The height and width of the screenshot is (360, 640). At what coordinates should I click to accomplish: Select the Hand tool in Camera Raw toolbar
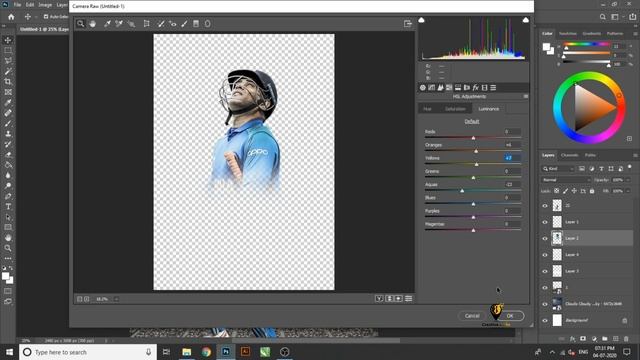pos(93,24)
